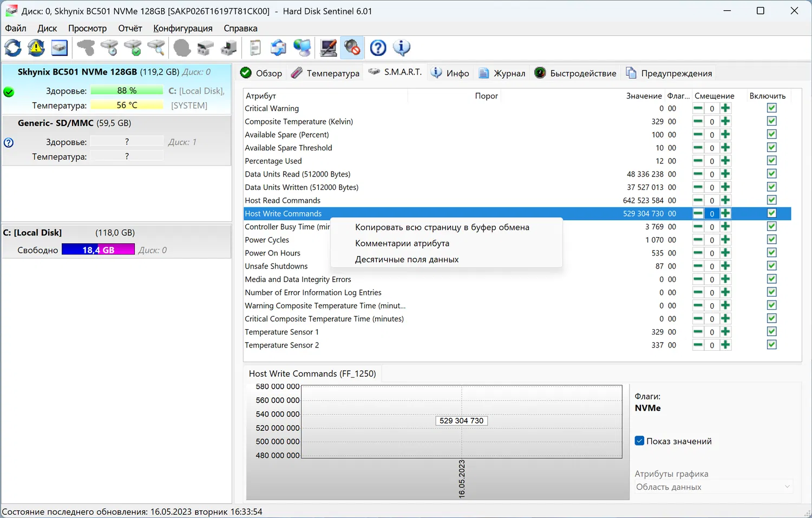Click the blue info bubble toolbar icon
812x518 pixels.
(x=401, y=48)
